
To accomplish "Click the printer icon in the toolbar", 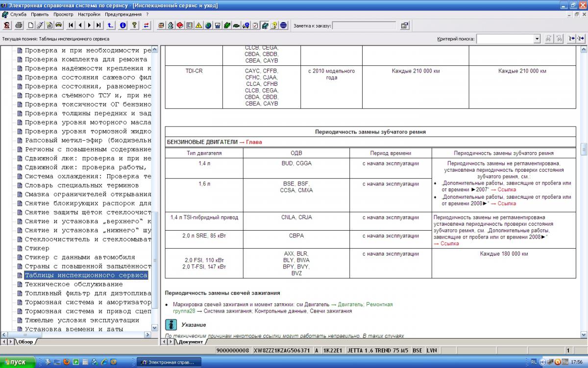I will 19,26.
